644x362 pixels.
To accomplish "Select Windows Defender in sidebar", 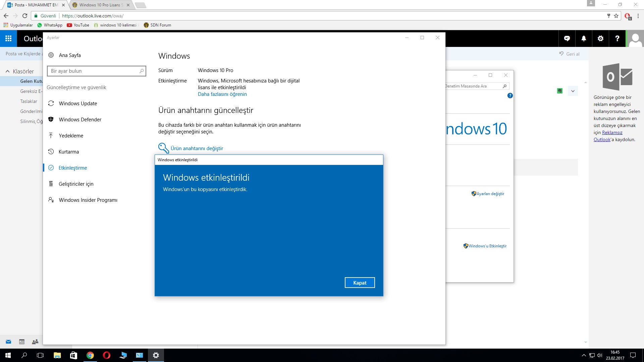I will point(80,120).
